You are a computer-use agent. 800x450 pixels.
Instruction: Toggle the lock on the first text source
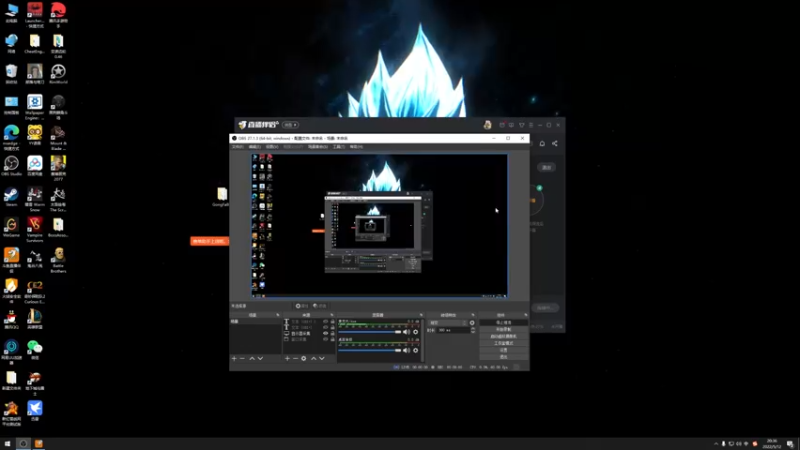pyautogui.click(x=333, y=321)
